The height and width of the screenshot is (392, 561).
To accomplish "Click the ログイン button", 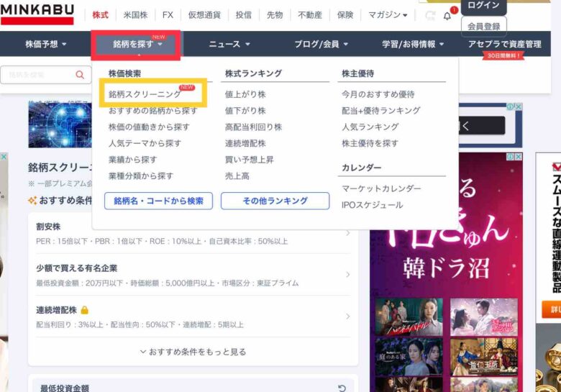I will (484, 5).
